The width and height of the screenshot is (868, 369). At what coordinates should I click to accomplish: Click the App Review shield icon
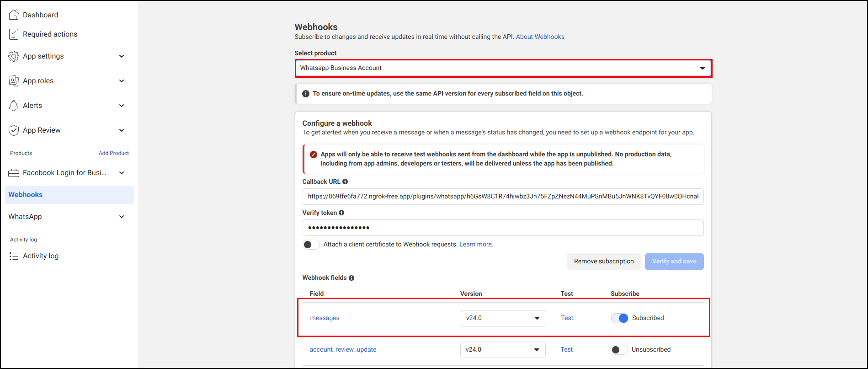(x=14, y=130)
